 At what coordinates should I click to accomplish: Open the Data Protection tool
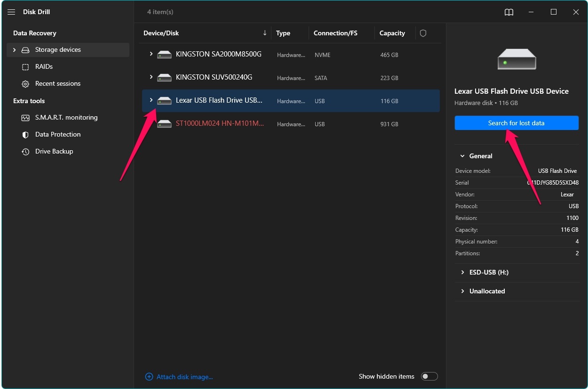coord(58,135)
